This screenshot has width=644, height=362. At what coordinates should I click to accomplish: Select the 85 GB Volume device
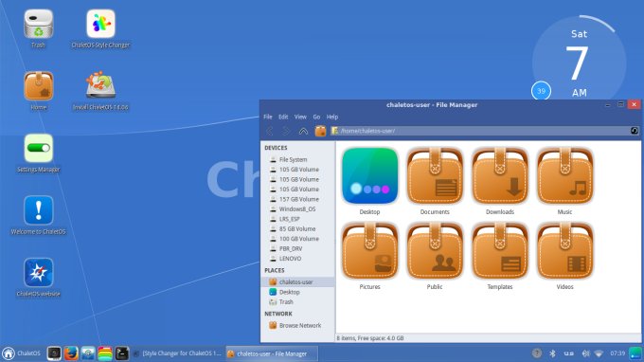point(297,229)
